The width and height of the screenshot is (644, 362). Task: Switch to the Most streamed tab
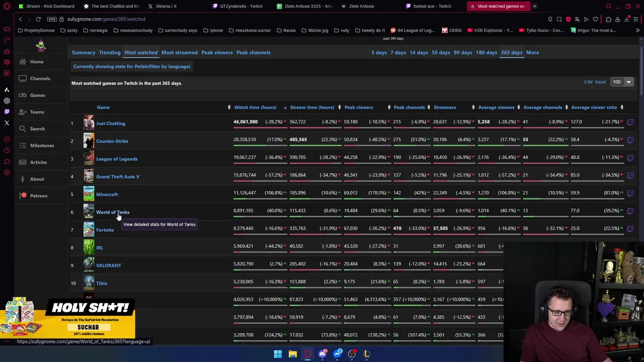[x=179, y=52]
